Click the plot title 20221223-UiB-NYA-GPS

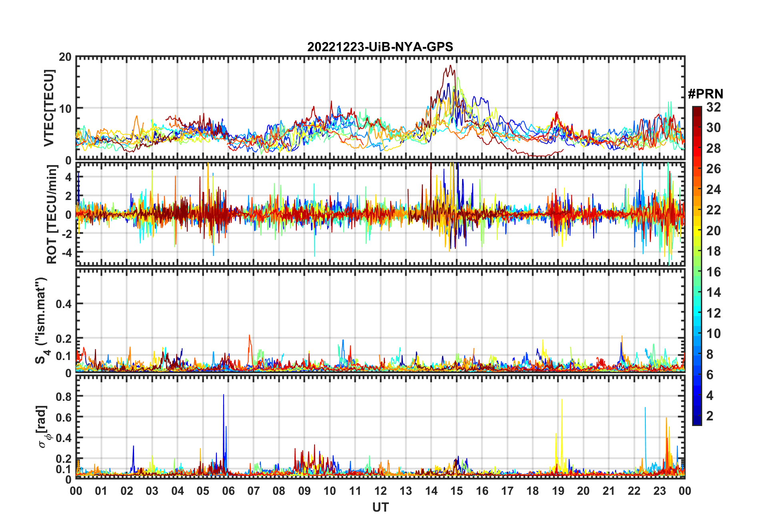[x=380, y=47]
